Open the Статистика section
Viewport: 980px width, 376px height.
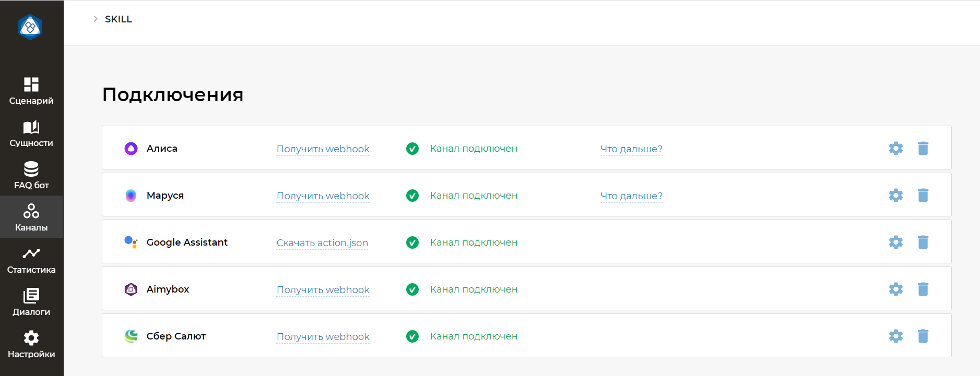pos(31,260)
